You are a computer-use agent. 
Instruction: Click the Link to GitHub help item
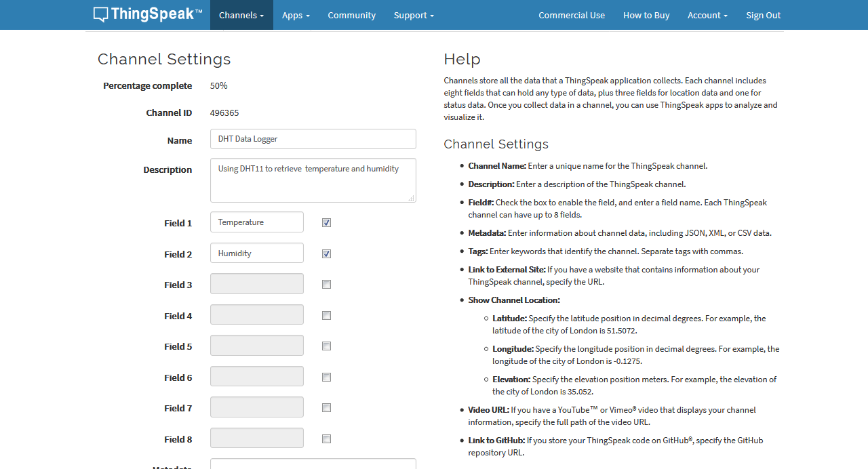pyautogui.click(x=616, y=447)
